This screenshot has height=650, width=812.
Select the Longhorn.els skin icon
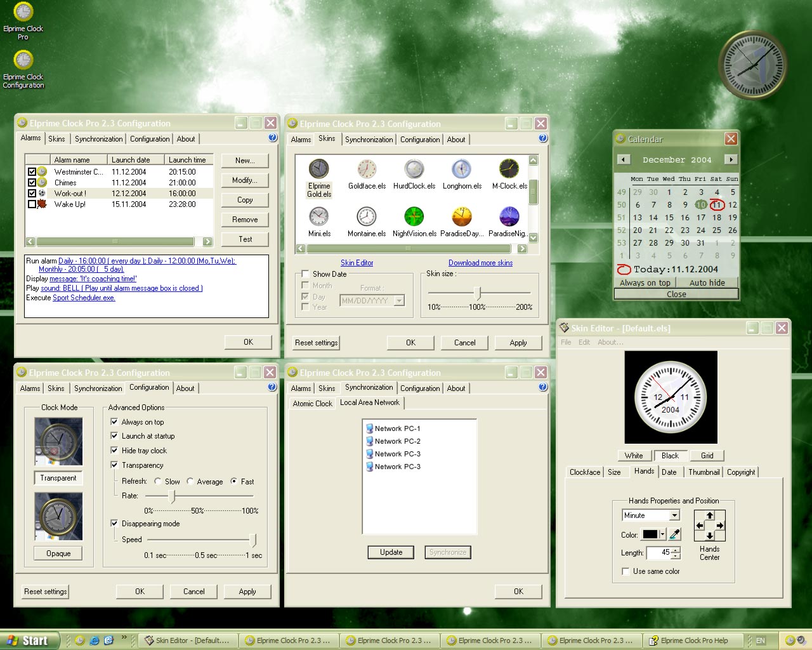(x=461, y=169)
